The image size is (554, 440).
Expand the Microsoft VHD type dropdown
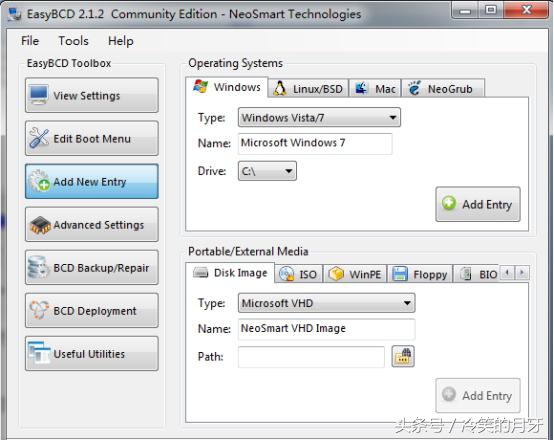(326, 303)
